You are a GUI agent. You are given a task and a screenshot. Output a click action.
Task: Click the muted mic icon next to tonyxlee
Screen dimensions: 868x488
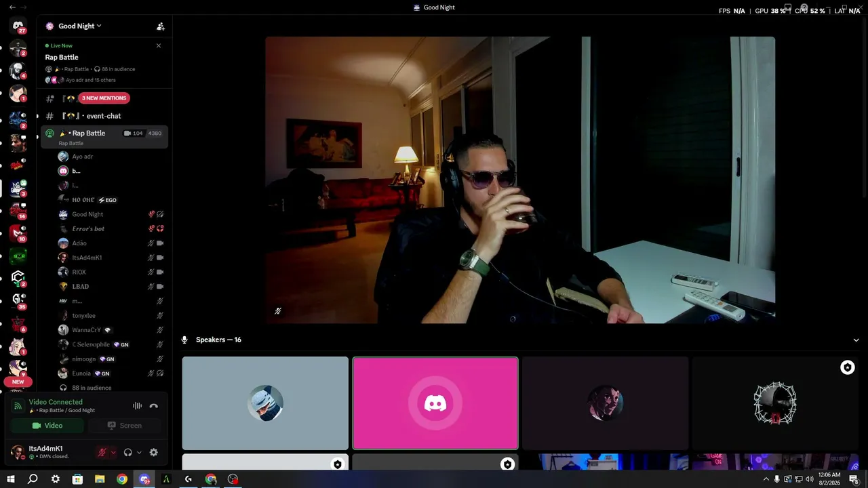point(160,315)
